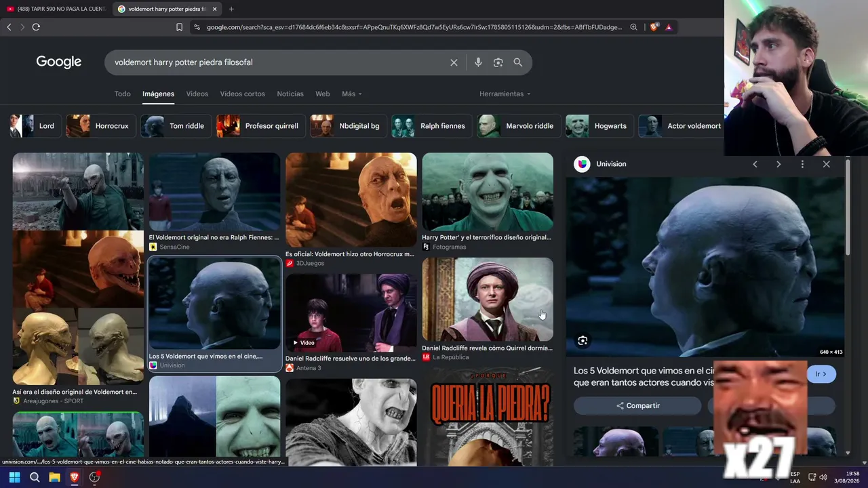
Task: Open the Web results tab
Action: coord(323,94)
